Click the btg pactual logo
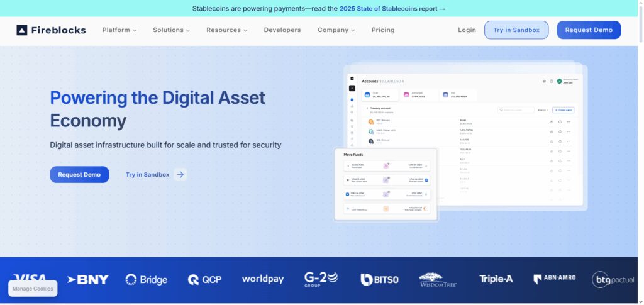The height and width of the screenshot is (305, 644). coord(613,280)
